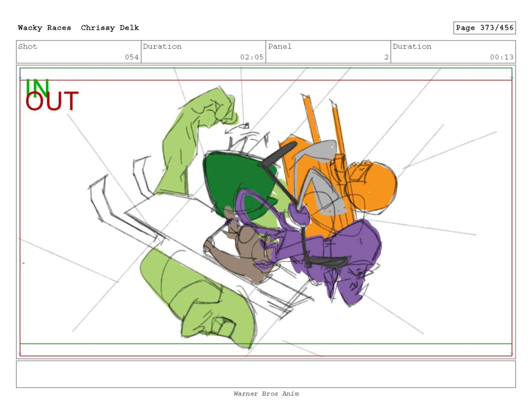Click the 'Shot' header label

pos(28,46)
